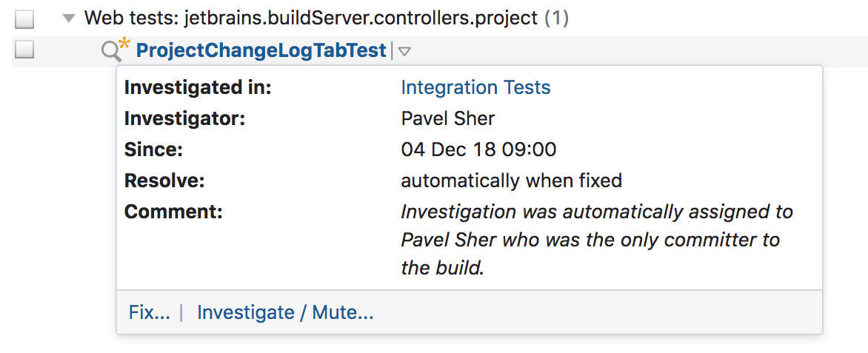Click the 04 Dec 18 09:00 date

[x=479, y=149]
